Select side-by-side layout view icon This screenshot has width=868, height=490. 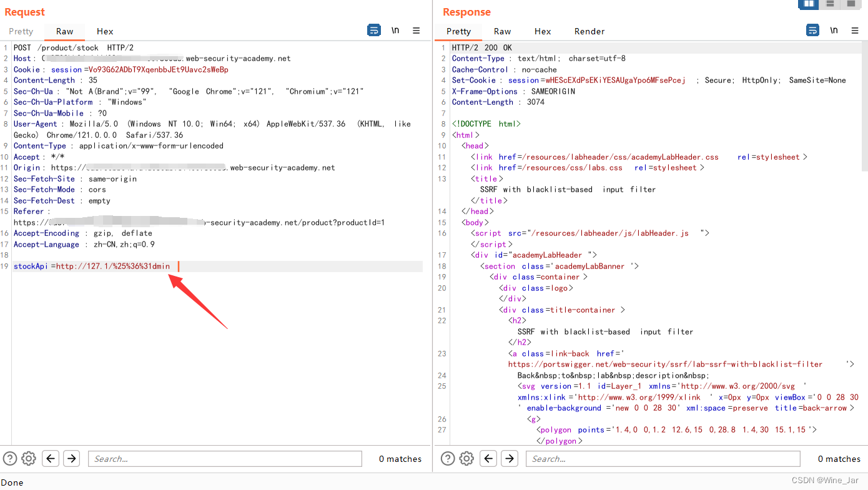pos(809,4)
